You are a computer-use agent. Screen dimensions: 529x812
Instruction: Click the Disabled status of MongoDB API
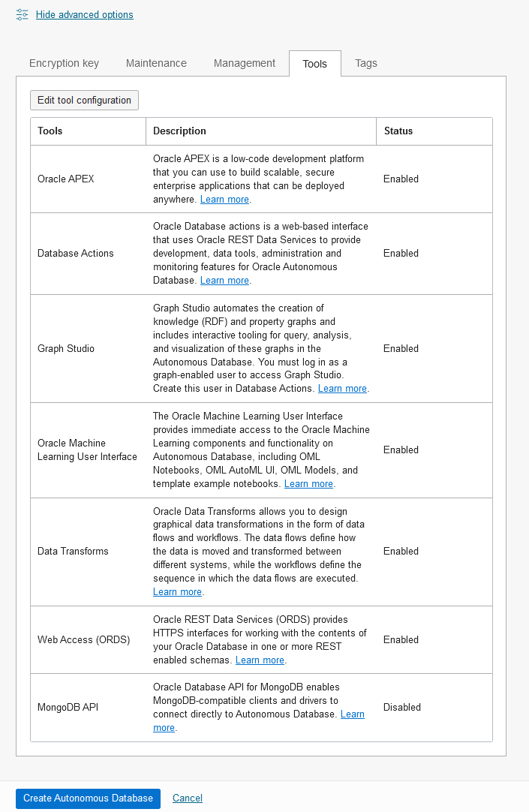(x=401, y=707)
